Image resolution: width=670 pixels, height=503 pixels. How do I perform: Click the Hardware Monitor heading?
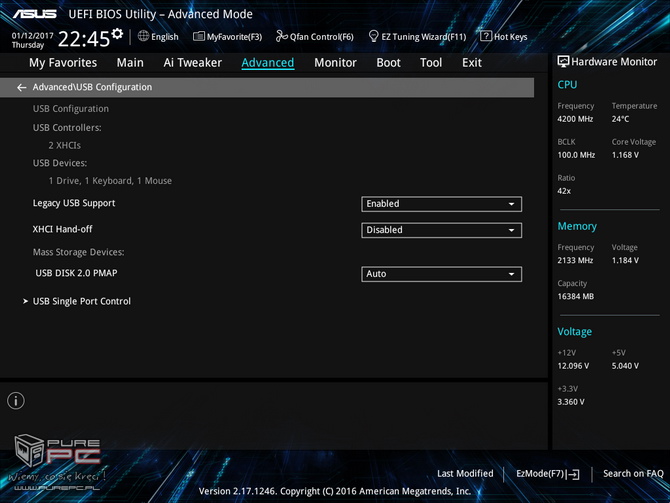click(x=614, y=62)
